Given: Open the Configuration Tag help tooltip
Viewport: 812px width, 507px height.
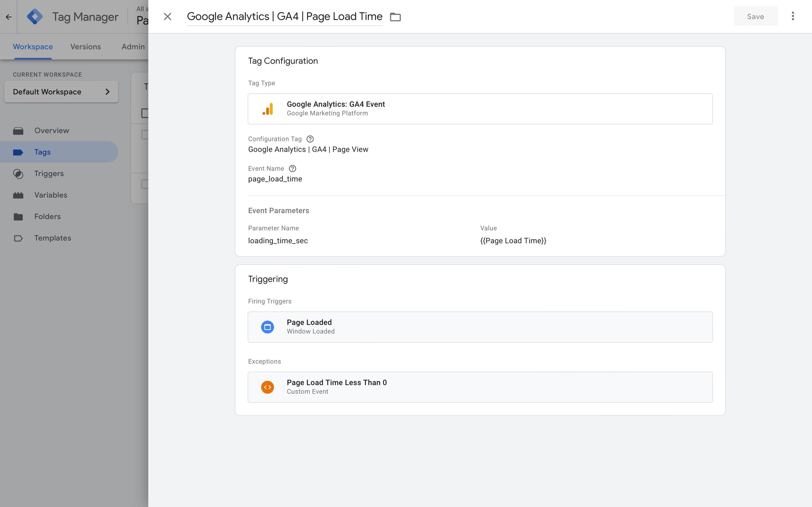Looking at the screenshot, I should [310, 139].
